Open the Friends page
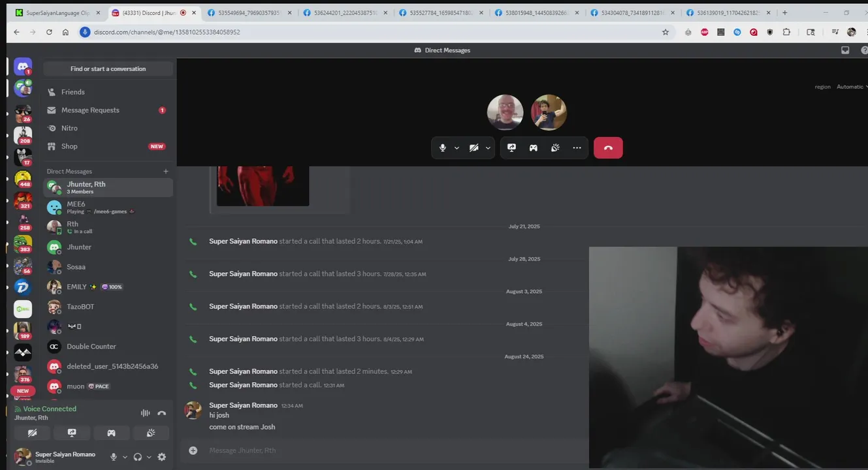Image resolution: width=868 pixels, height=470 pixels. 108,92
